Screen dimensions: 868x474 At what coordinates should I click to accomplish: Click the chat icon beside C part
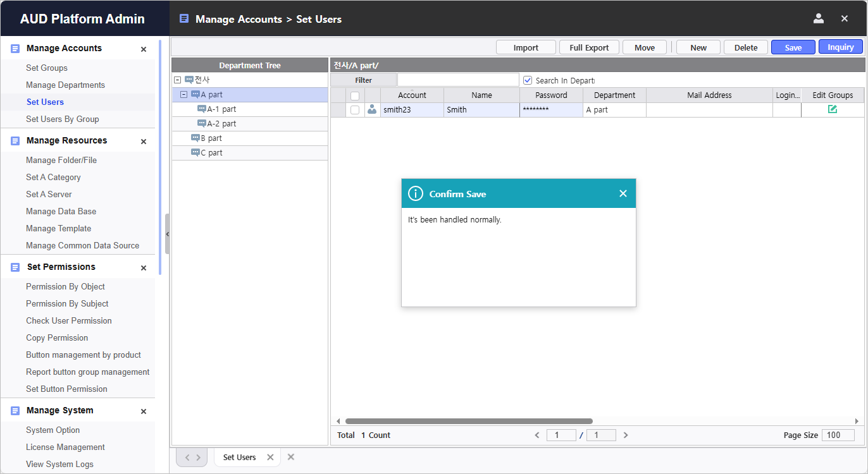[195, 152]
